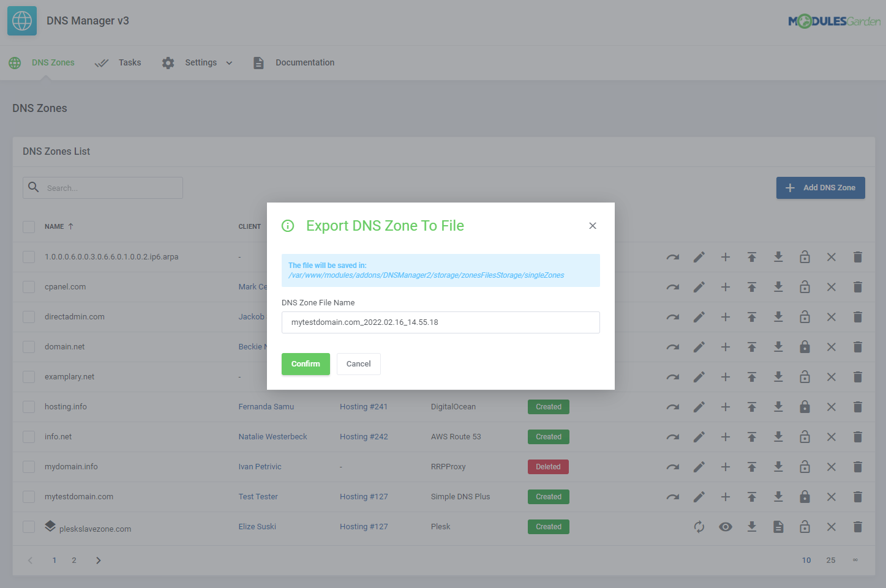
Task: Open the Tasks tab
Action: point(118,62)
